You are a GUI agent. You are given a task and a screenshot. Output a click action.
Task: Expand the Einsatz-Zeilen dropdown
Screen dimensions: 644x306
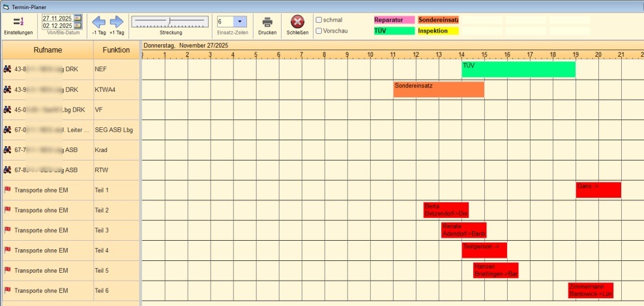coord(240,22)
